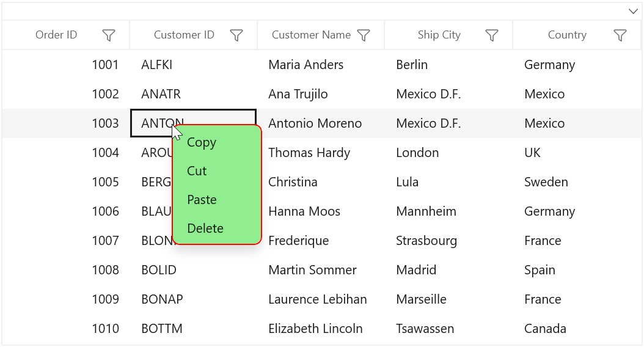Select order ID cell 1008
644x347 pixels.
tap(66, 270)
